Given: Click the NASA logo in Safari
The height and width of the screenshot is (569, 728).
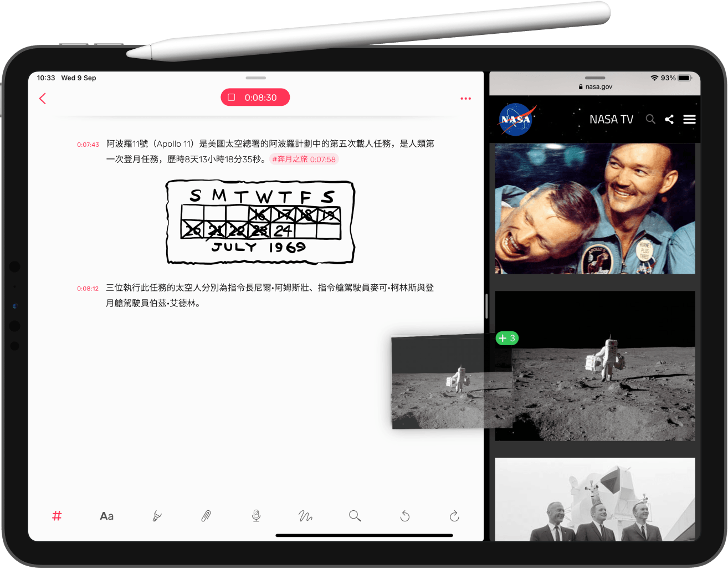Looking at the screenshot, I should 516,119.
